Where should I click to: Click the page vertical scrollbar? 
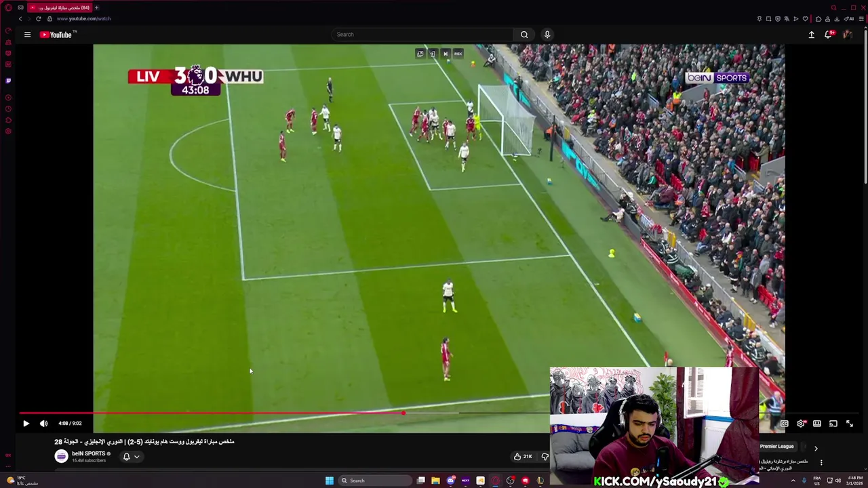click(x=865, y=108)
